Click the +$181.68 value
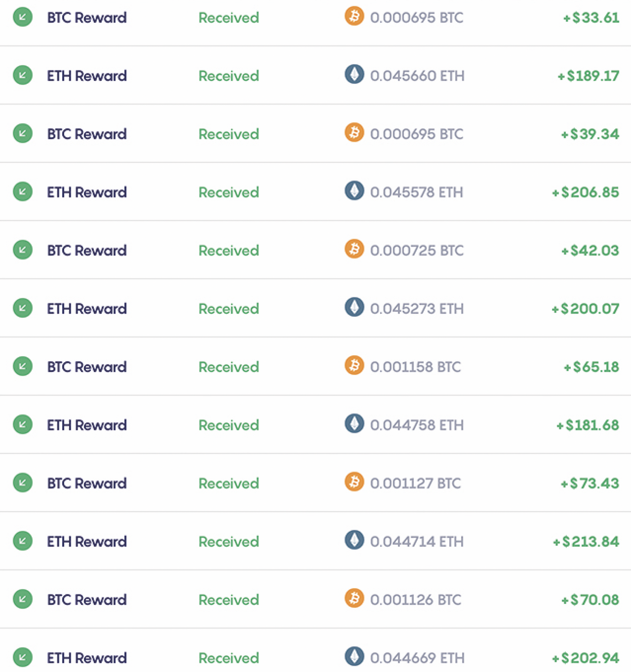Image resolution: width=631 pixels, height=672 pixels. click(x=588, y=425)
